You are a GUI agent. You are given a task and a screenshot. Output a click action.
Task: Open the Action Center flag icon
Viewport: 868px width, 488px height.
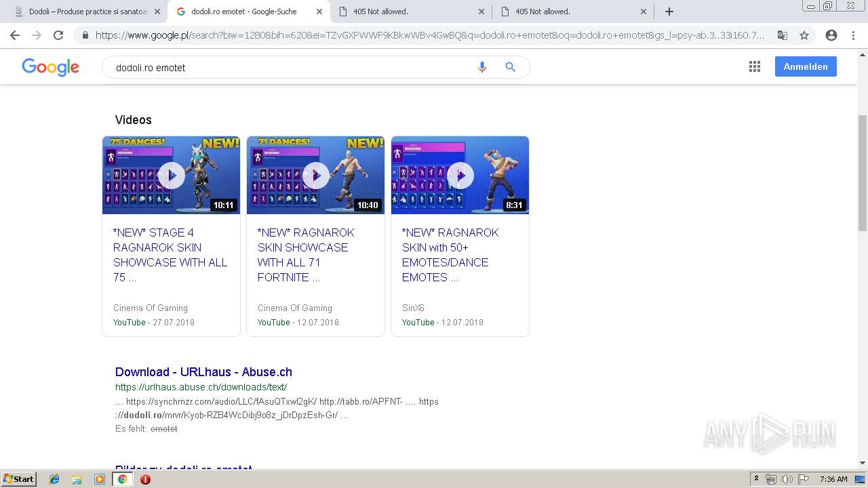(x=803, y=479)
